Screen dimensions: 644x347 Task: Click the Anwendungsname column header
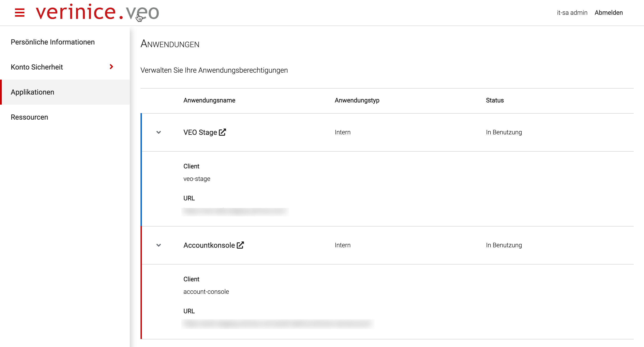point(209,100)
